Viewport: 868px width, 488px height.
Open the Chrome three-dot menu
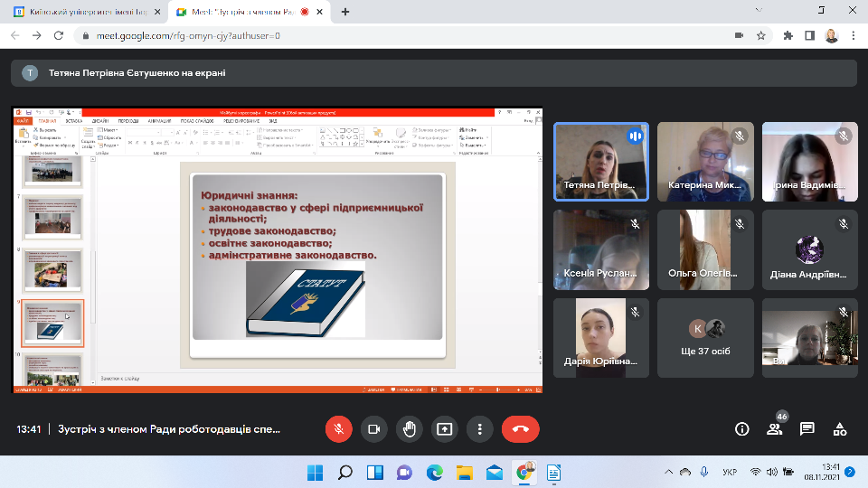pyautogui.click(x=854, y=35)
